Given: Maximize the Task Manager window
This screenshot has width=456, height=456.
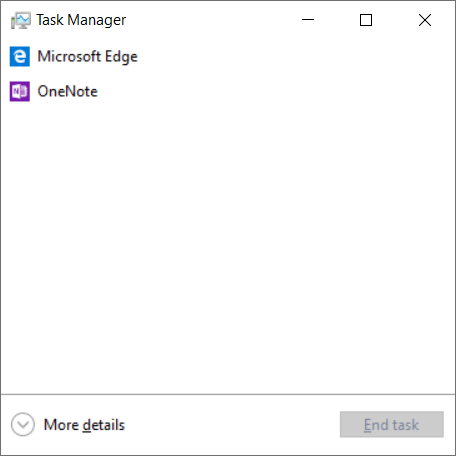Looking at the screenshot, I should point(366,20).
